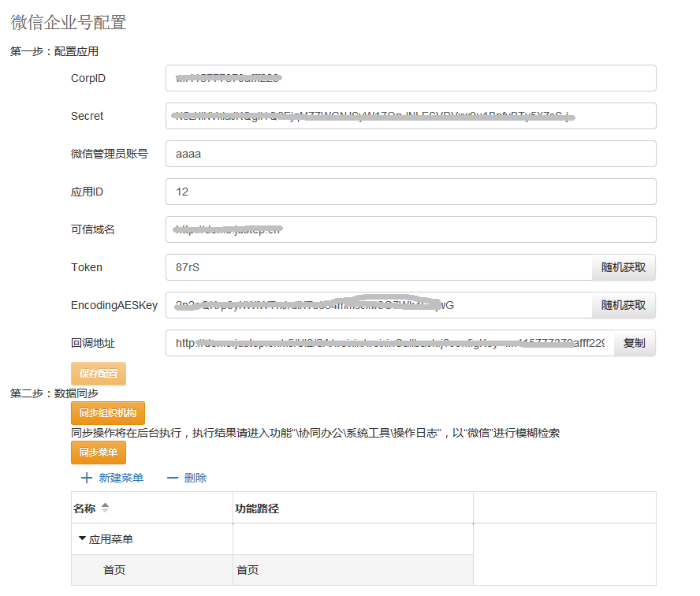
Task: Click the 保存配置 button
Action: click(99, 373)
